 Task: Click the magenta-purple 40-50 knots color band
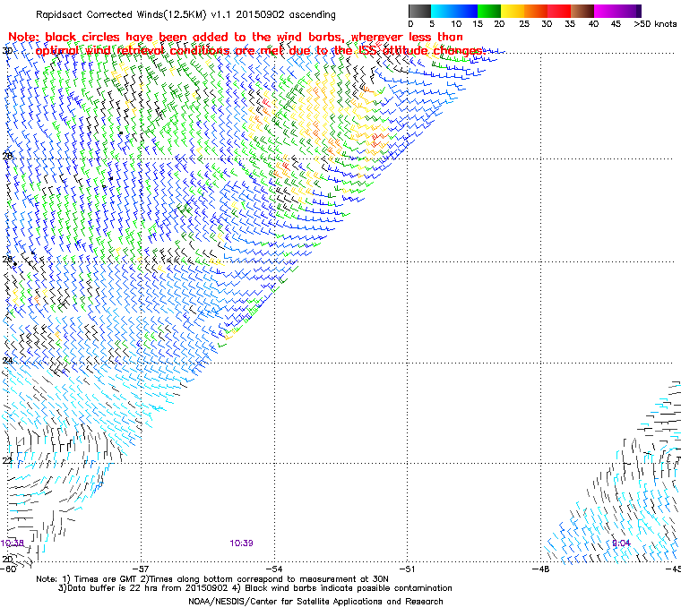(617, 11)
